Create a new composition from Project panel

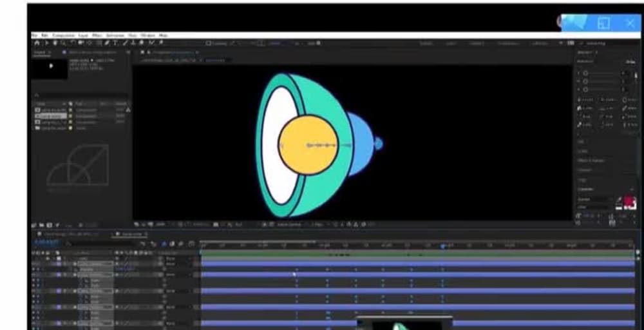(x=50, y=225)
